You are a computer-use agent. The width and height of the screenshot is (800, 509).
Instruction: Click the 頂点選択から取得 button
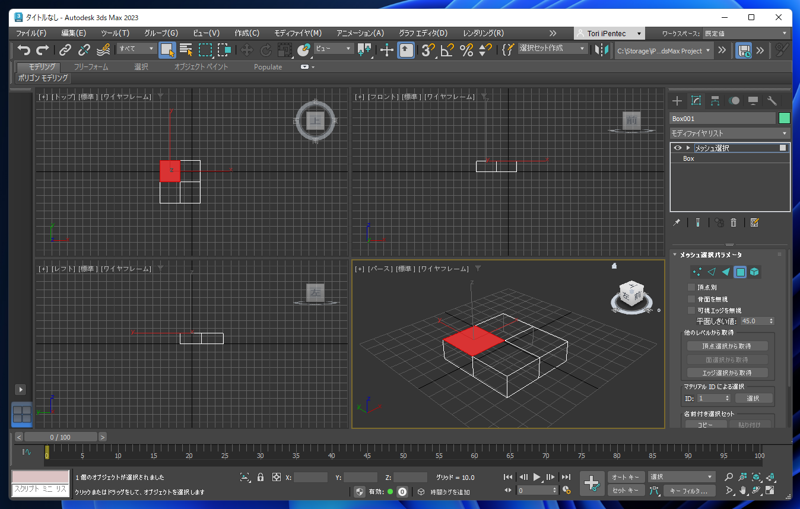pyautogui.click(x=727, y=346)
